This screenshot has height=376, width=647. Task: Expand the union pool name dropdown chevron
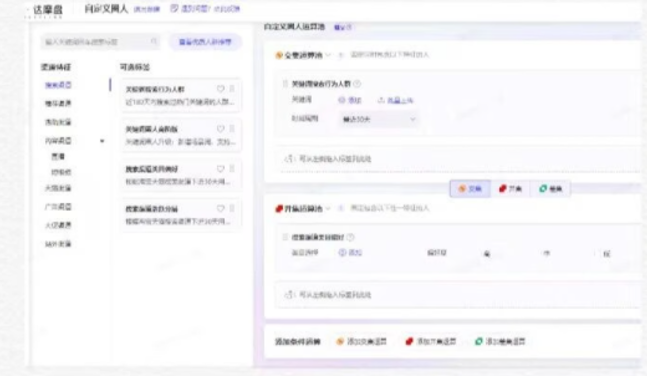coord(328,209)
